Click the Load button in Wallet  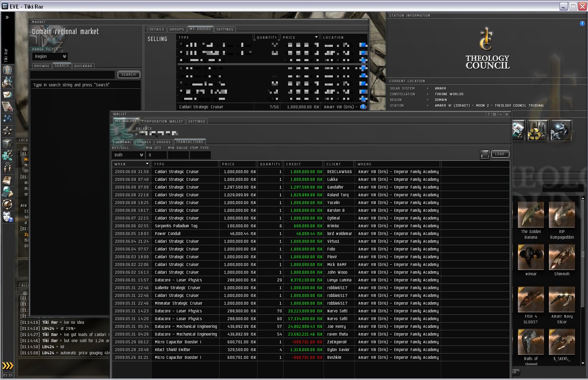[500, 154]
